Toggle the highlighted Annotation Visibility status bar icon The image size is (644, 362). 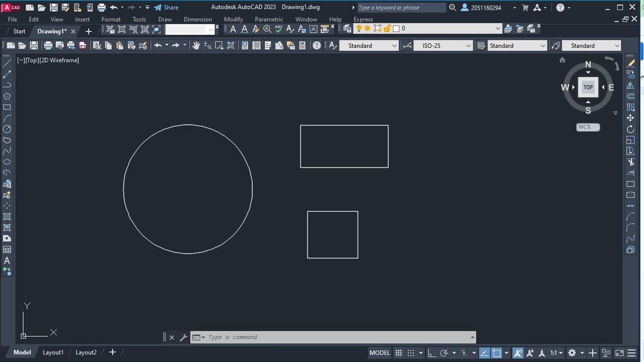click(x=518, y=353)
